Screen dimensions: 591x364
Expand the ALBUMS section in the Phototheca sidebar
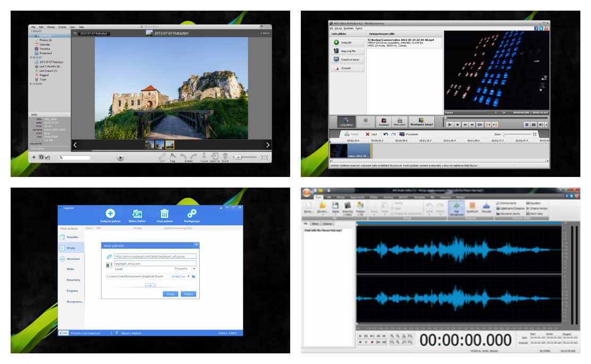click(x=31, y=83)
